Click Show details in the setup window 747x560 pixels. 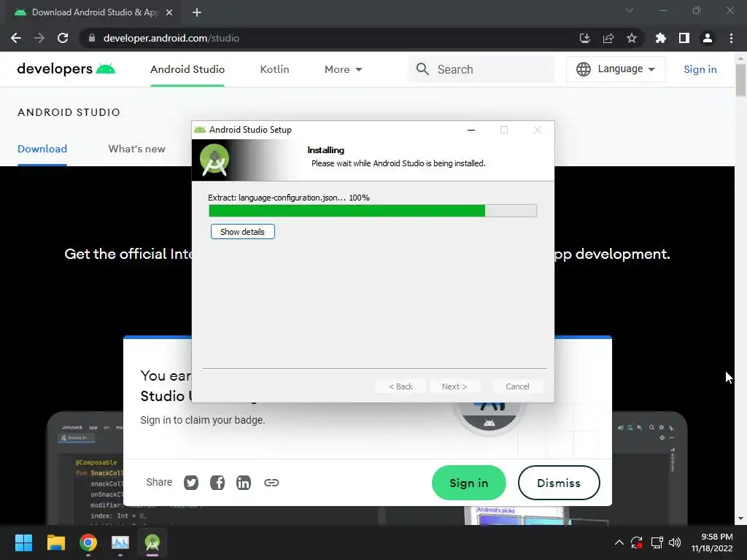point(242,232)
